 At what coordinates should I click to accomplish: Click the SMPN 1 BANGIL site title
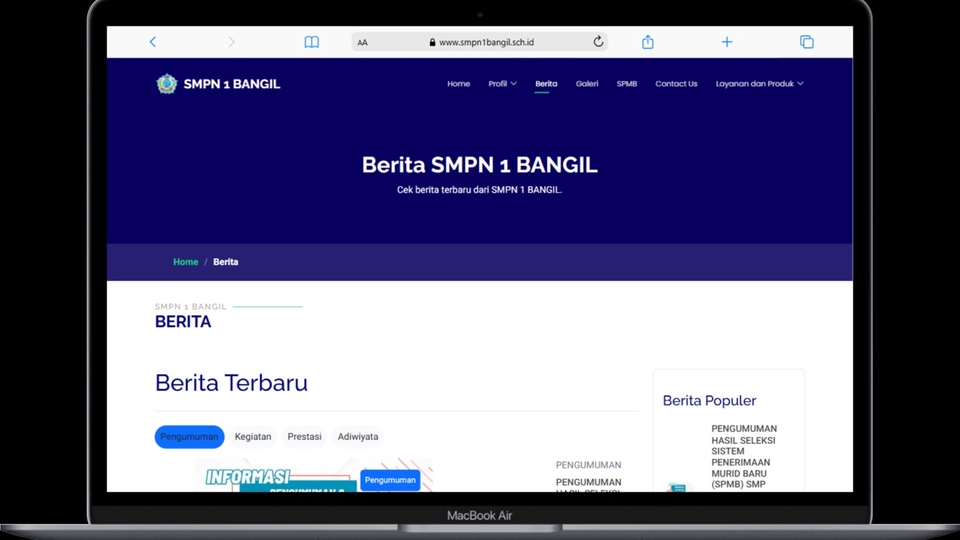(x=231, y=84)
